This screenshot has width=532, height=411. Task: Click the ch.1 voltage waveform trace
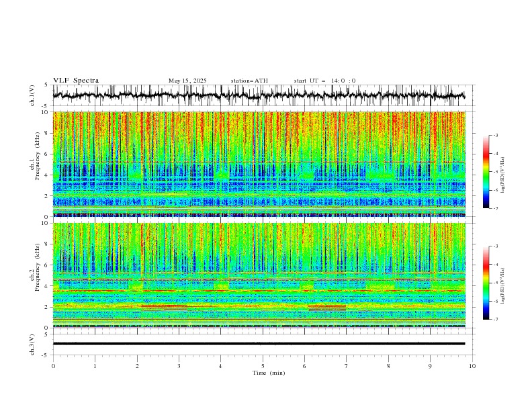pos(259,95)
